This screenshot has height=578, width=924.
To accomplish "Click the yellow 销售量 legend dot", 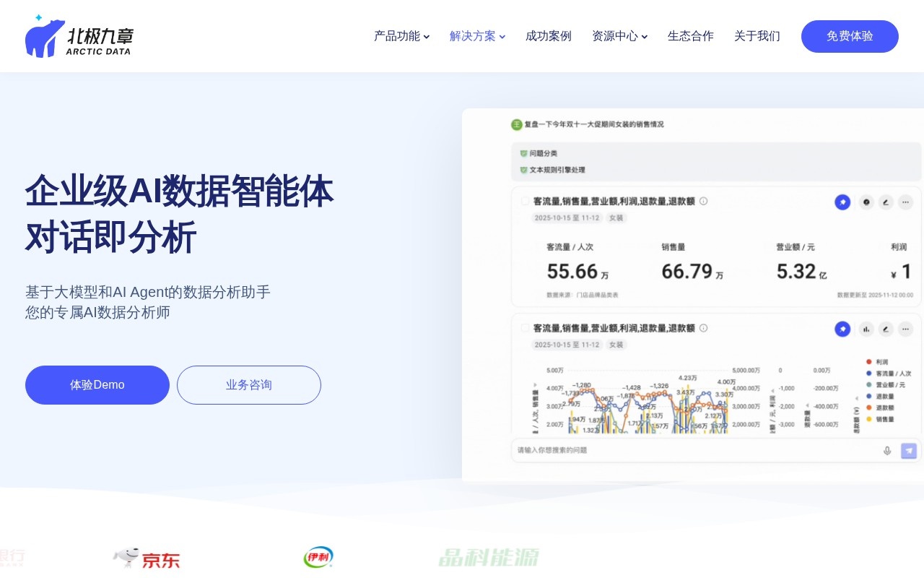I will [x=868, y=419].
